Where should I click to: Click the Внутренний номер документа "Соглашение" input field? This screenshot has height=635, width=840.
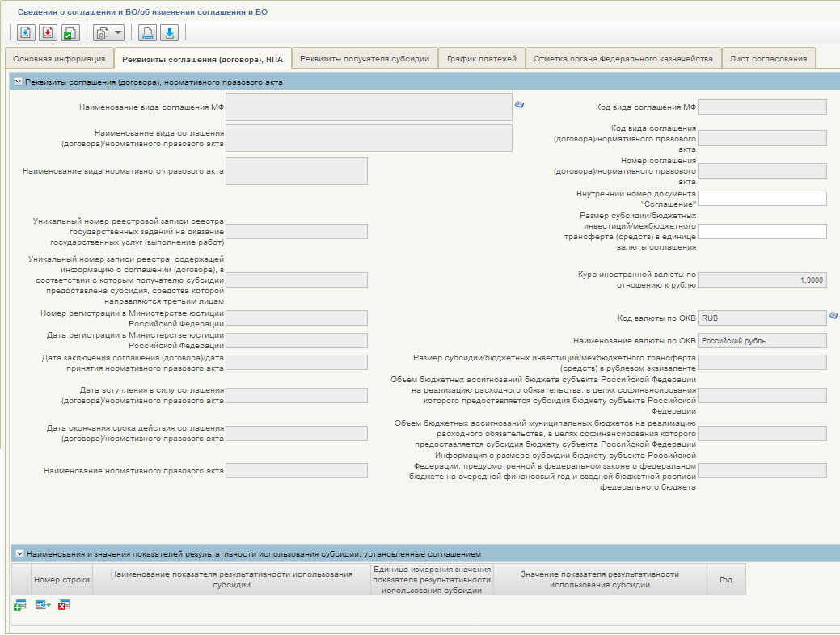click(762, 199)
